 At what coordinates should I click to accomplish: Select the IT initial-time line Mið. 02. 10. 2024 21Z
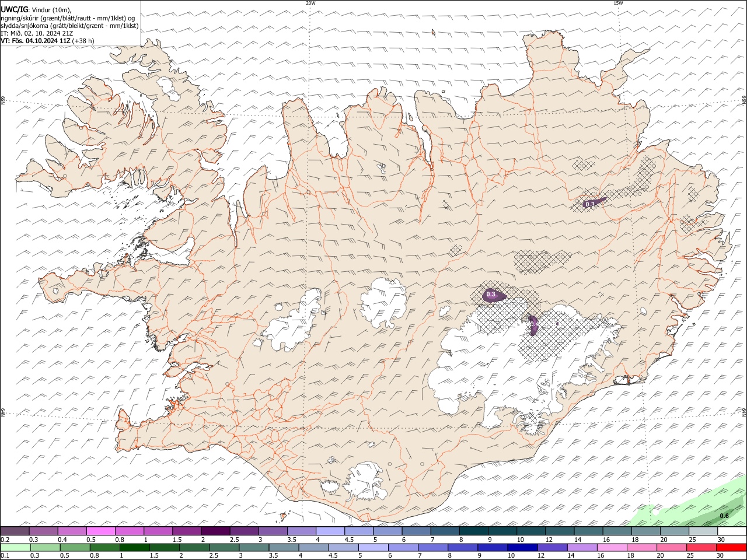coord(37,33)
